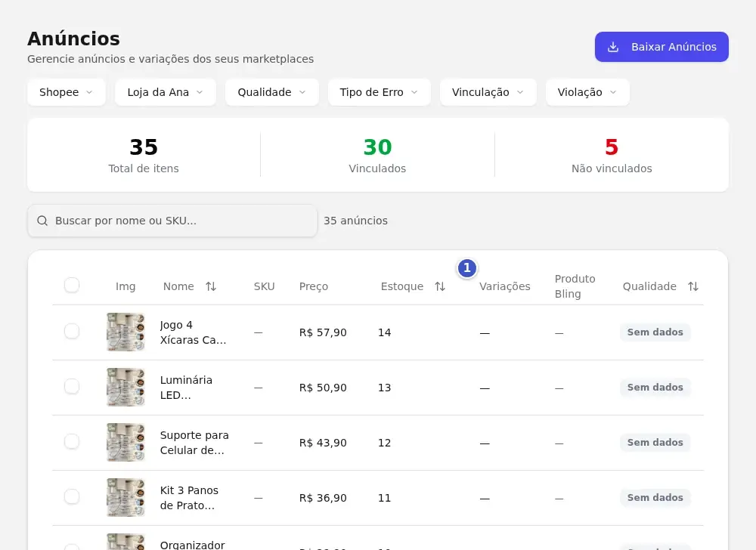Viewport: 756px width, 550px height.
Task: Focus the Buscar por nome ou SKU field
Action: [172, 221]
